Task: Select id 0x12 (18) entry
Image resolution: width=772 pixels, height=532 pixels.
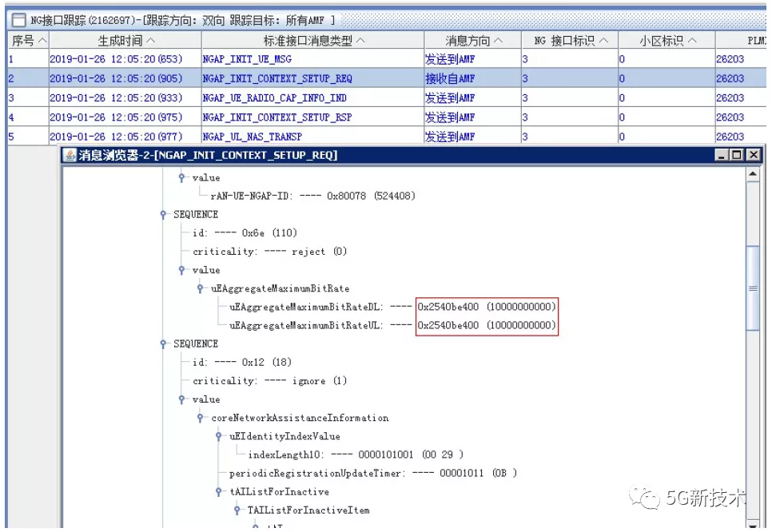Action: 241,362
